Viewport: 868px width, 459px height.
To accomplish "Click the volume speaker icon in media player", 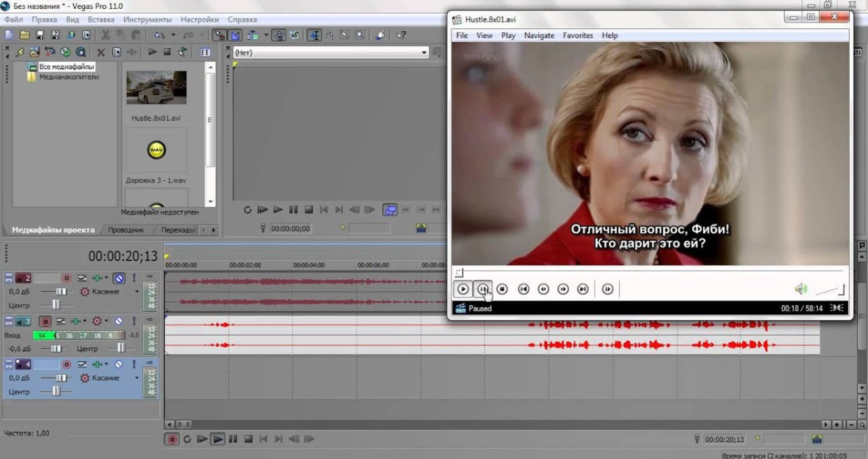I will (x=801, y=289).
